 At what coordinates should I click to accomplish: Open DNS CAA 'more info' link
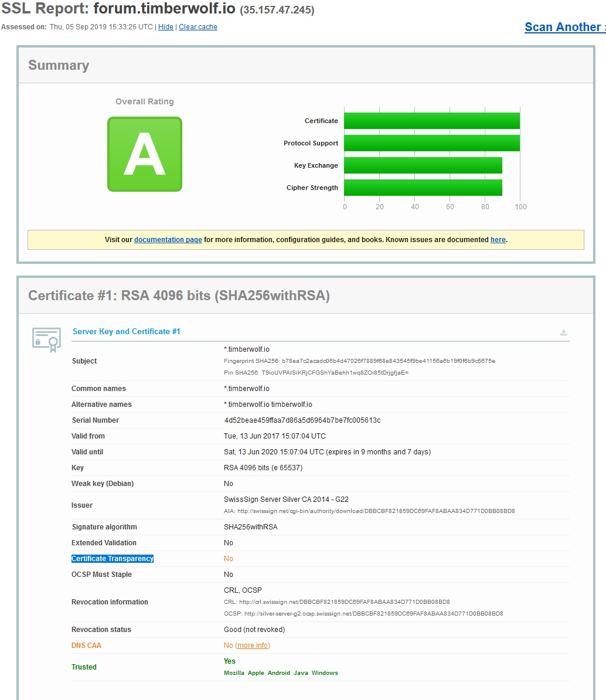tap(253, 645)
